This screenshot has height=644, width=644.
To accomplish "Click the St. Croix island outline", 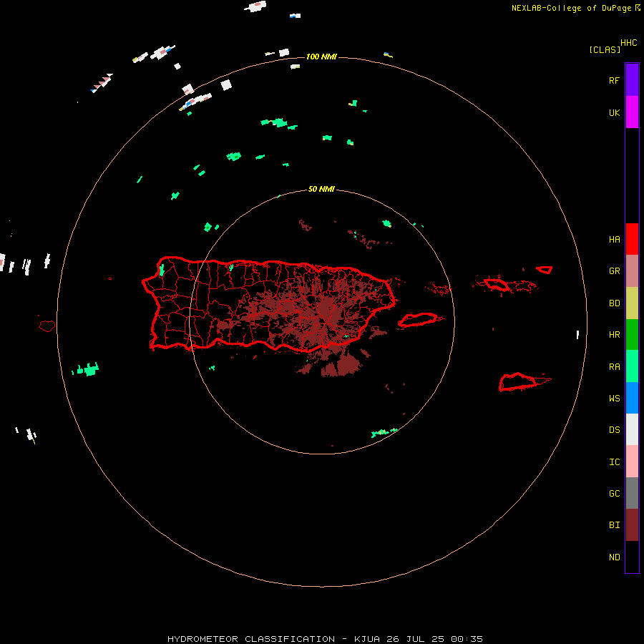I will (518, 382).
